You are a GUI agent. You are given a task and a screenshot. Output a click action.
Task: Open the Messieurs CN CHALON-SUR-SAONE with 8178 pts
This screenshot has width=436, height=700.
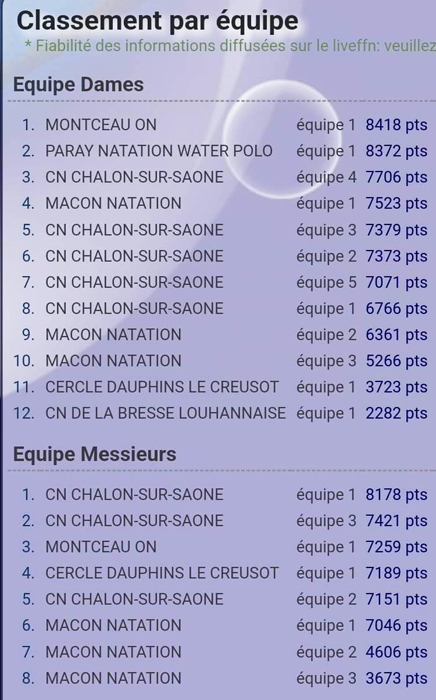tap(134, 495)
